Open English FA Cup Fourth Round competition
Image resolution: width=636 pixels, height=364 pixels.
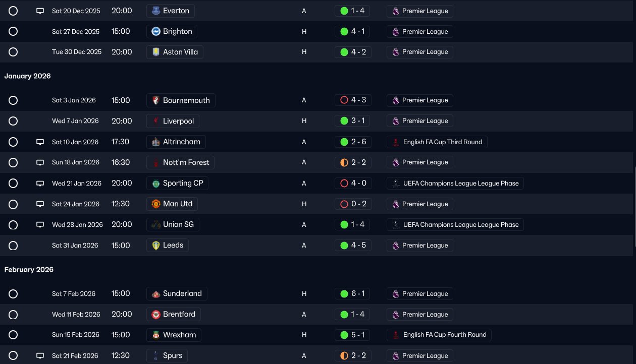coord(439,335)
